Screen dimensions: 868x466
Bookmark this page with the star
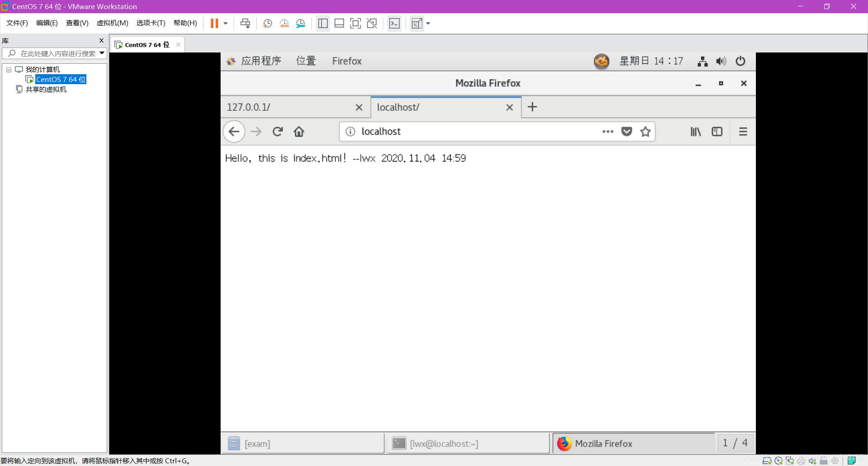coord(646,132)
